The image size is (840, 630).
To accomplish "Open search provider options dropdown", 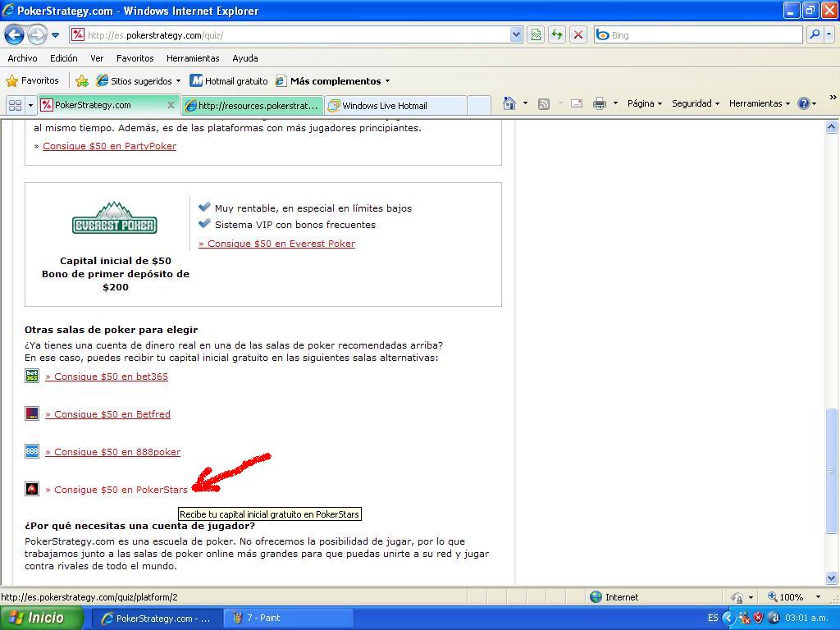I will [x=829, y=34].
